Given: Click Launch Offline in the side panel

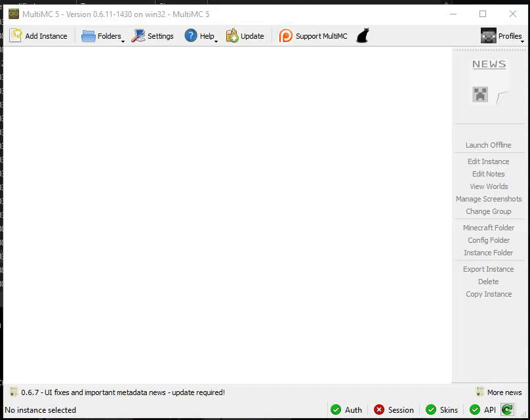Looking at the screenshot, I should click(x=489, y=145).
